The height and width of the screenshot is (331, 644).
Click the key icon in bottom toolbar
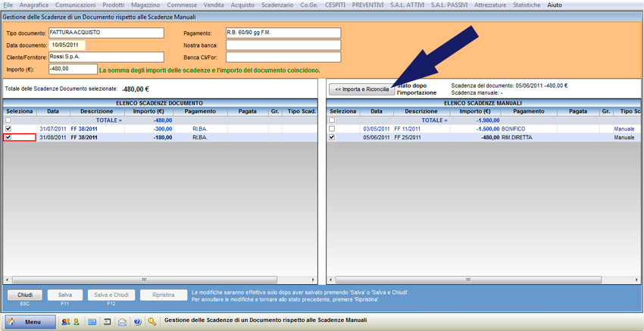click(152, 322)
